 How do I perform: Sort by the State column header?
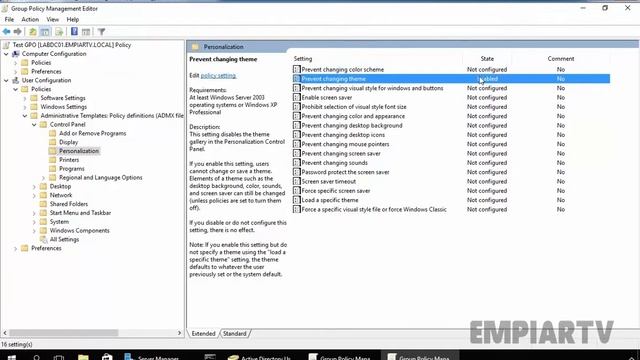point(487,59)
